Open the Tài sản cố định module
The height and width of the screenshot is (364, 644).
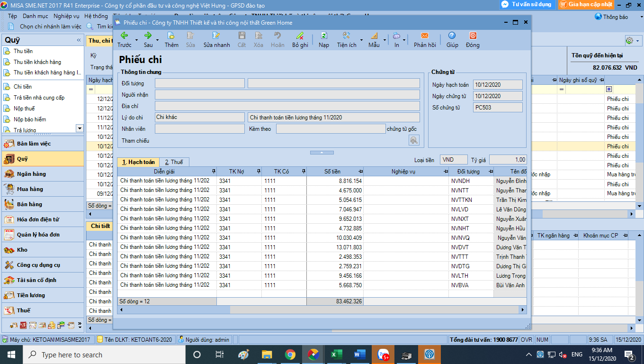tap(42, 280)
